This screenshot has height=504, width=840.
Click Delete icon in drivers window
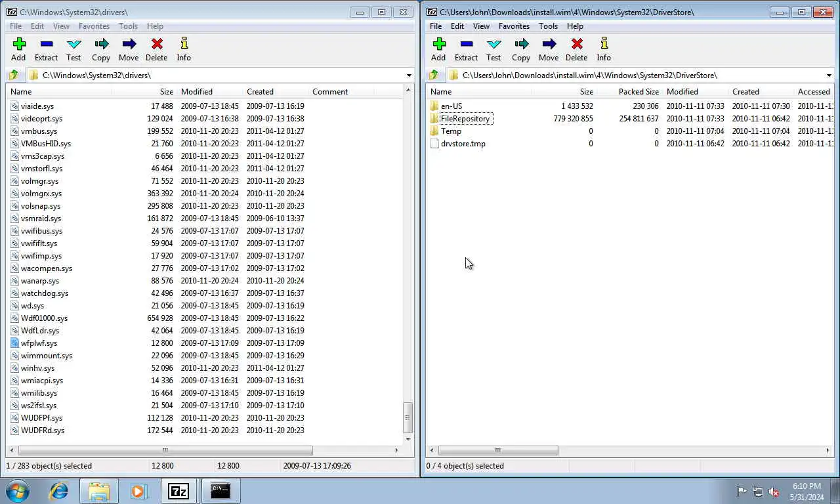coord(157,44)
